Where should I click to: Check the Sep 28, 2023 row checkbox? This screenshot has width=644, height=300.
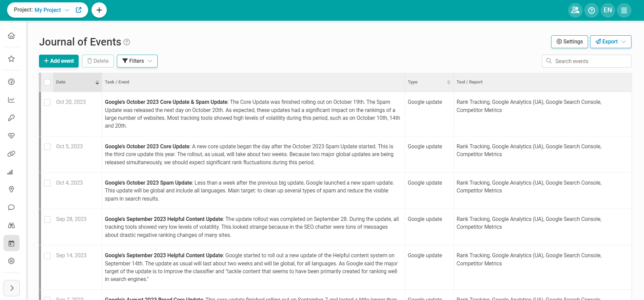(x=47, y=219)
